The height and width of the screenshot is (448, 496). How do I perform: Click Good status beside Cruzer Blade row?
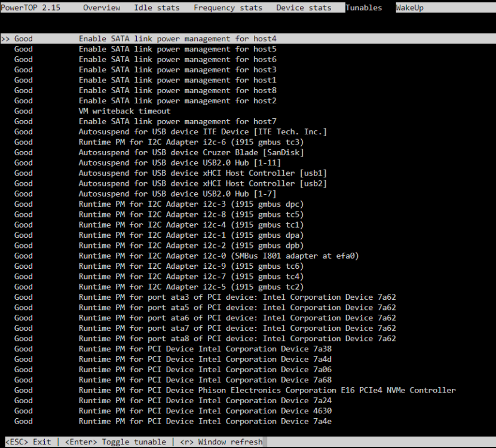[x=23, y=152]
